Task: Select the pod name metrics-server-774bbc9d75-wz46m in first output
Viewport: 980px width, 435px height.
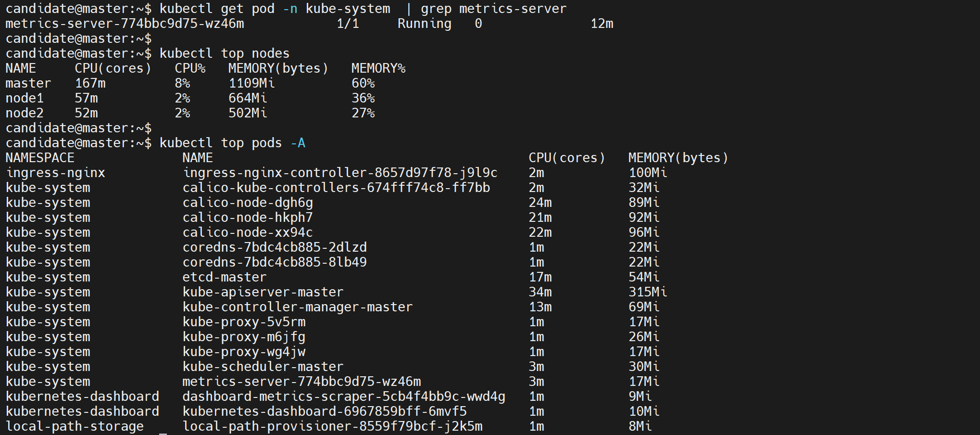Action: pyautogui.click(x=125, y=24)
